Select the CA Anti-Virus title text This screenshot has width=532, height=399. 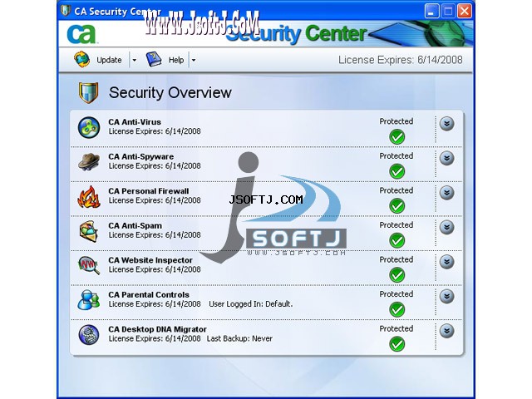135,122
